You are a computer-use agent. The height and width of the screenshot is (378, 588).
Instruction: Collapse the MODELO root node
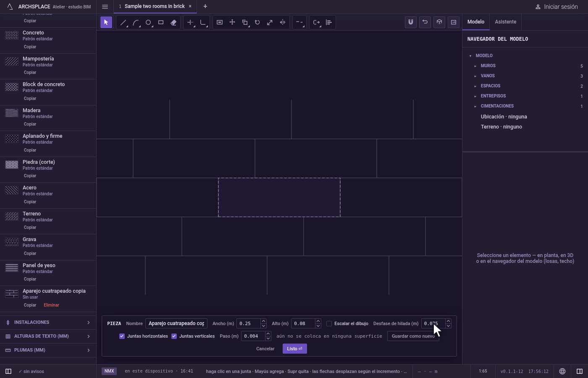click(x=470, y=56)
